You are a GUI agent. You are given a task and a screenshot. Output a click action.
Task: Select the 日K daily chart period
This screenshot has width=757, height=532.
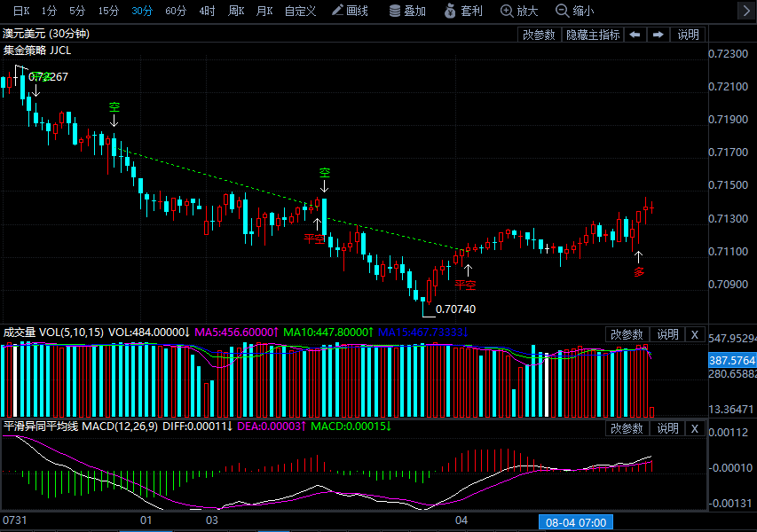coord(20,11)
